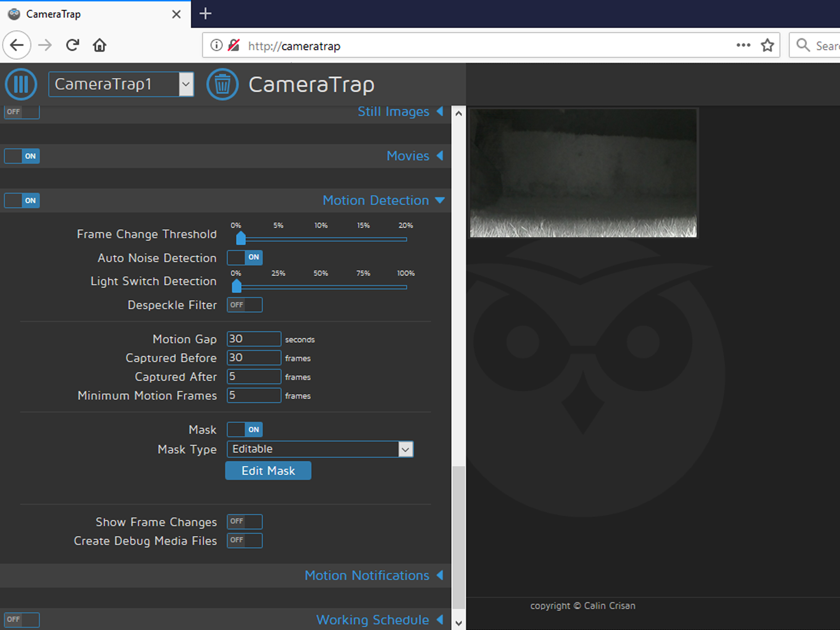Click the Edit Mask button
This screenshot has height=630, width=840.
[x=268, y=471]
